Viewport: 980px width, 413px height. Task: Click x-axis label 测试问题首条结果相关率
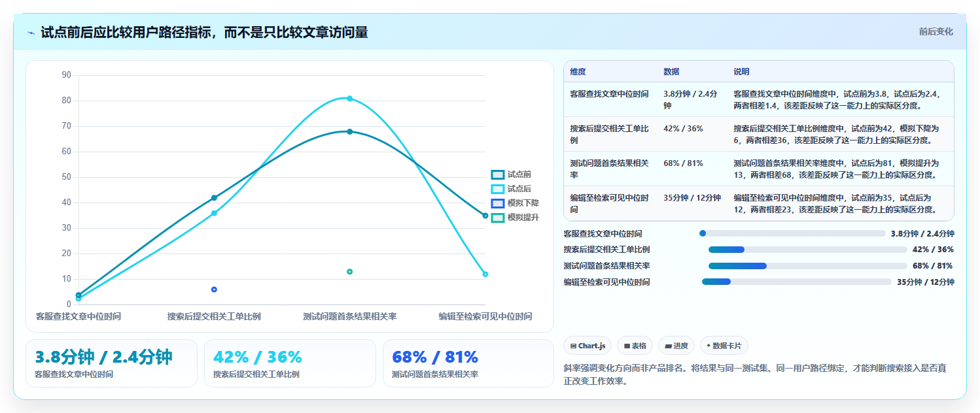(x=349, y=316)
